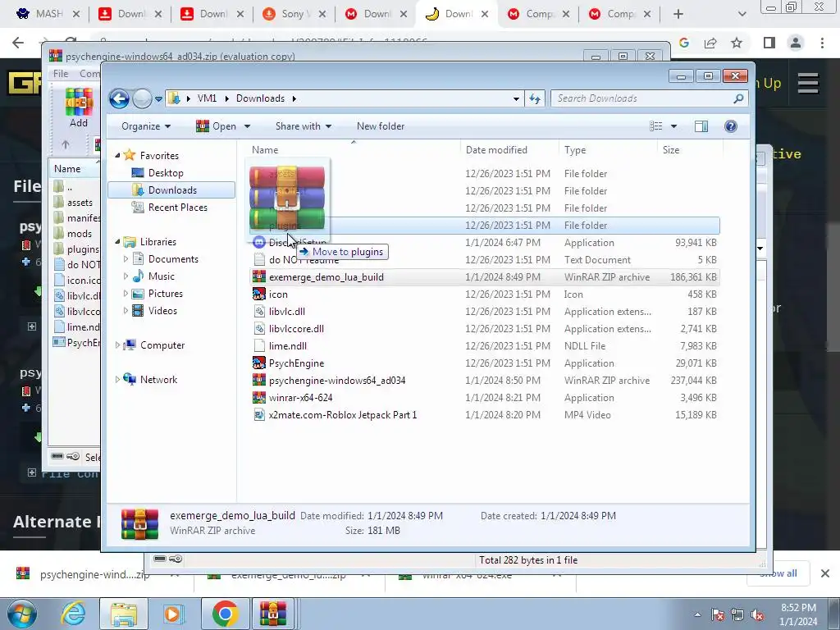Screen dimensions: 840x630
Task: Switch to the Sony browser tab
Action: tap(294, 14)
